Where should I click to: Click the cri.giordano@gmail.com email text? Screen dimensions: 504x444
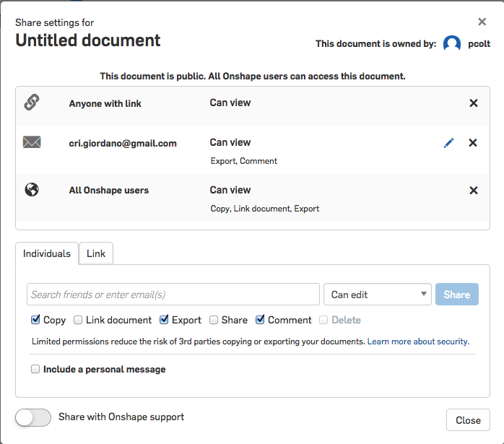pyautogui.click(x=123, y=143)
